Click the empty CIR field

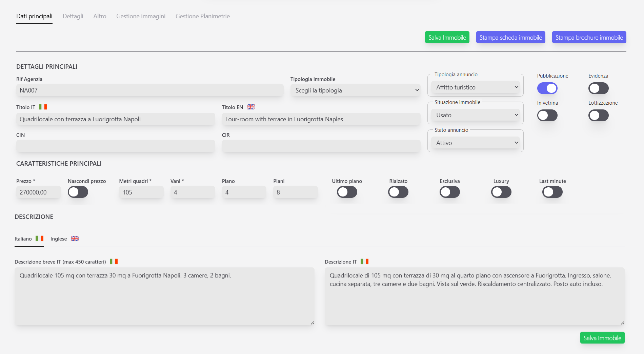click(321, 146)
